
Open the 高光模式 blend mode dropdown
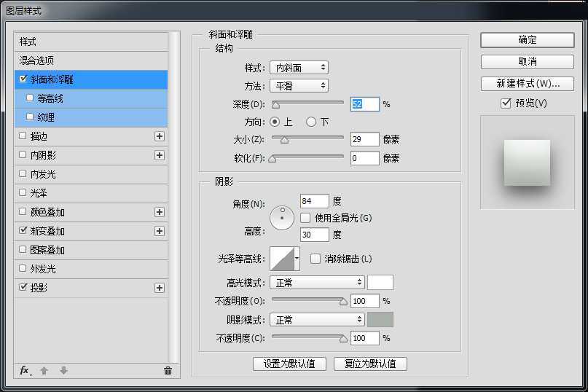tap(317, 282)
